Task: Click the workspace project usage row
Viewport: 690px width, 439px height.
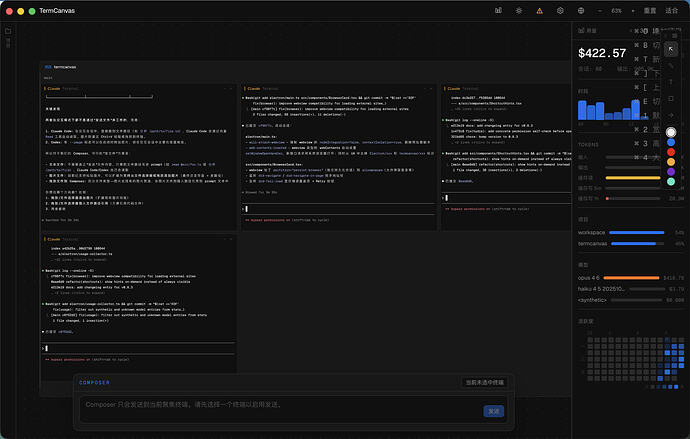Action: pyautogui.click(x=631, y=232)
